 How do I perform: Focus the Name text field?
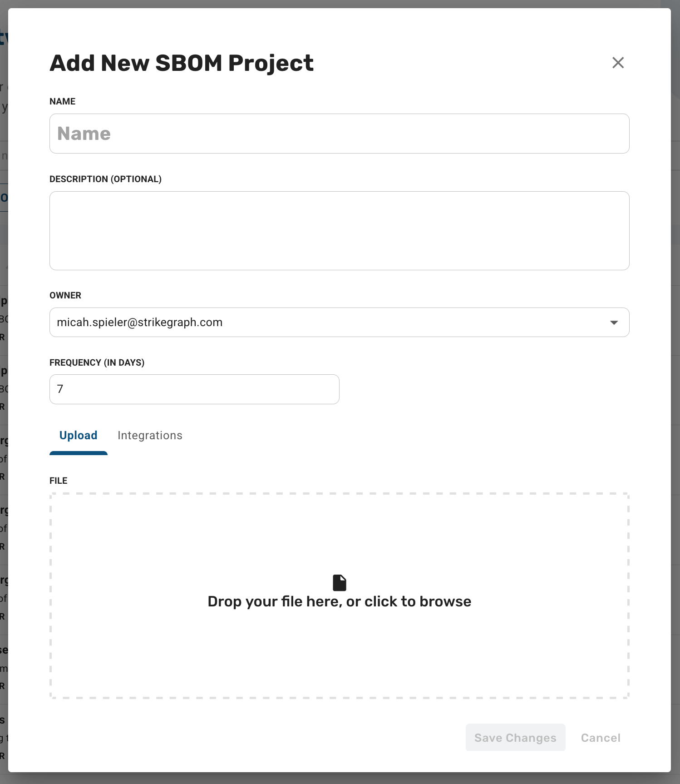(339, 134)
